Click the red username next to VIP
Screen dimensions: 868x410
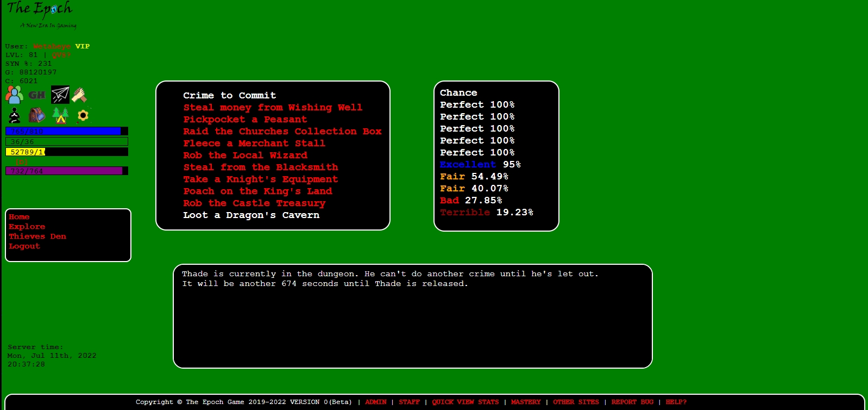pos(52,47)
